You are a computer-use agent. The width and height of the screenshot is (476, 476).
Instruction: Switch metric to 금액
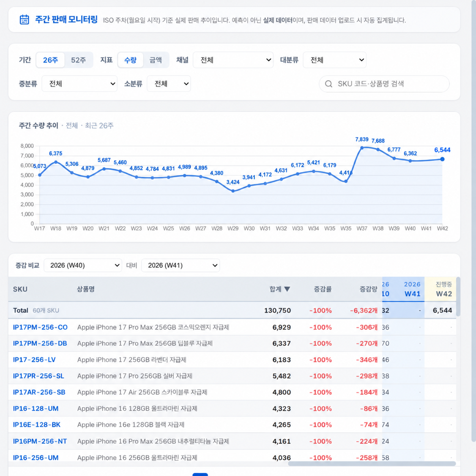coord(156,60)
